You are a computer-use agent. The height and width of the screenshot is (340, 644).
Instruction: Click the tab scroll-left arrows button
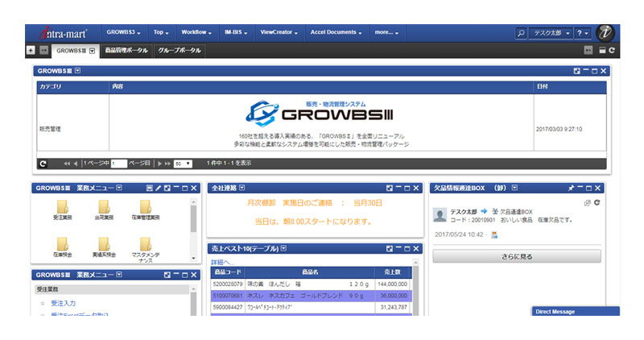tap(44, 50)
